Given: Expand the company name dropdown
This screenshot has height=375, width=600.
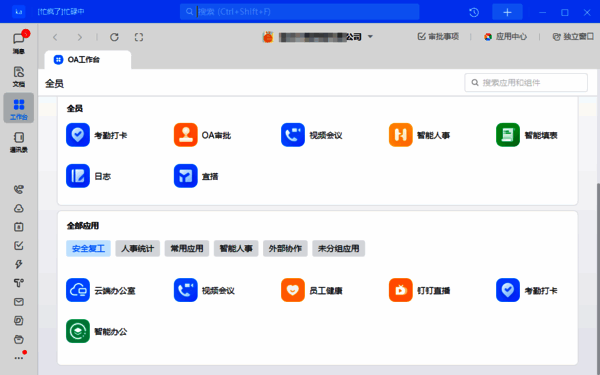Looking at the screenshot, I should tap(370, 37).
